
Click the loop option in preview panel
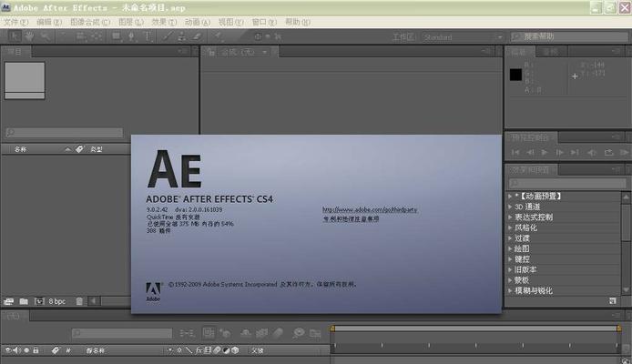(x=608, y=152)
